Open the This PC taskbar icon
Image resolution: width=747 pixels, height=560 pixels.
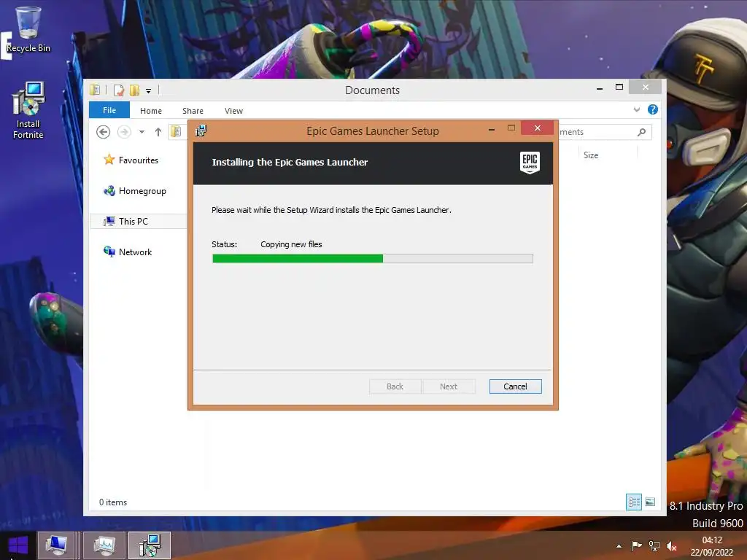coord(56,545)
